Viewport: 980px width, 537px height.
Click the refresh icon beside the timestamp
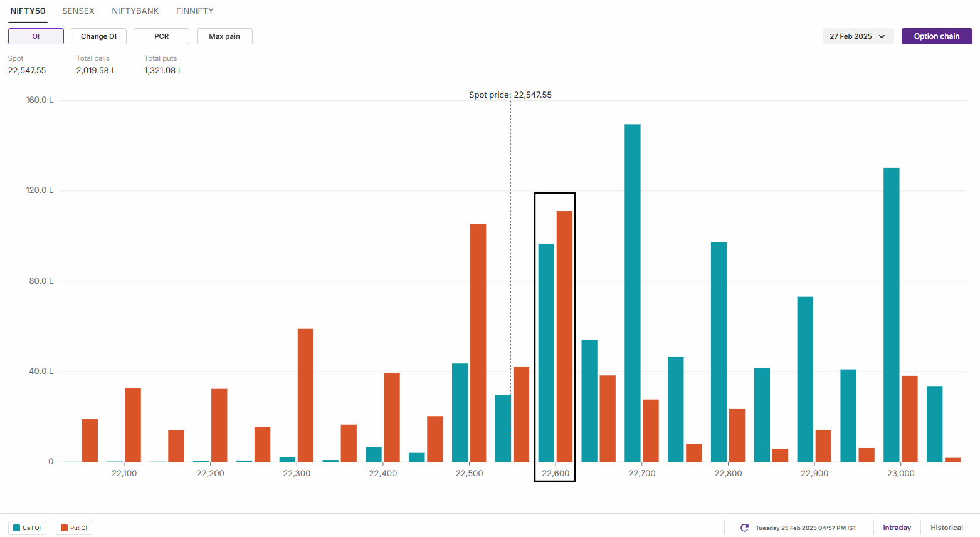[x=744, y=528]
